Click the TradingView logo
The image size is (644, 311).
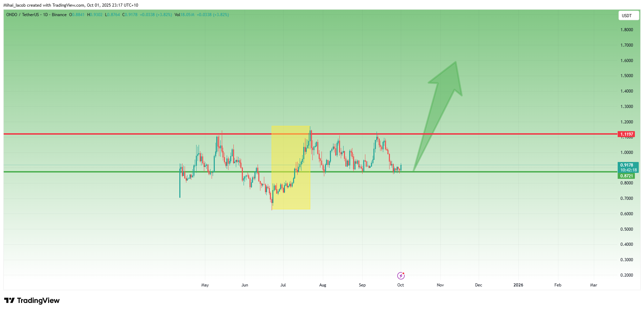(32, 300)
